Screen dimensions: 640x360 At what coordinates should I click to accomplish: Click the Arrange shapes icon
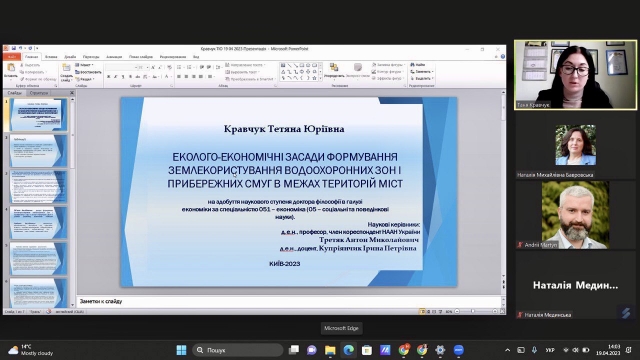(334, 68)
